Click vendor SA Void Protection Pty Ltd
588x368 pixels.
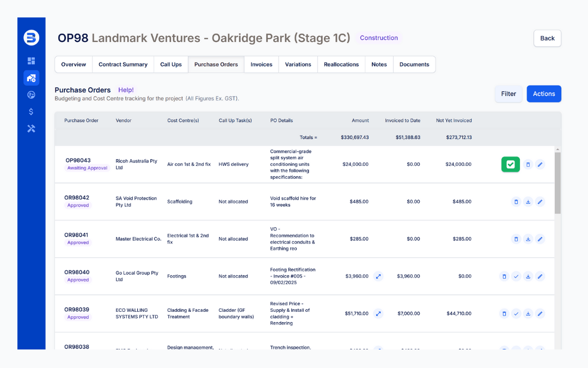(x=136, y=202)
